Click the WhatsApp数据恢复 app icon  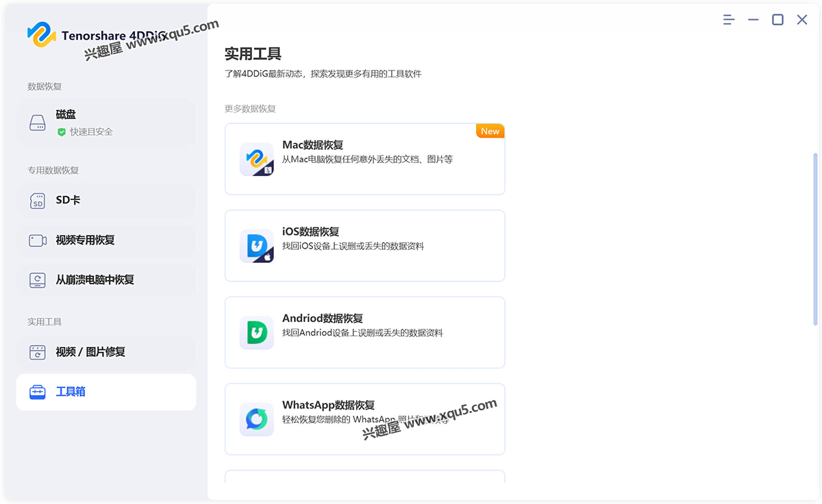coord(256,419)
